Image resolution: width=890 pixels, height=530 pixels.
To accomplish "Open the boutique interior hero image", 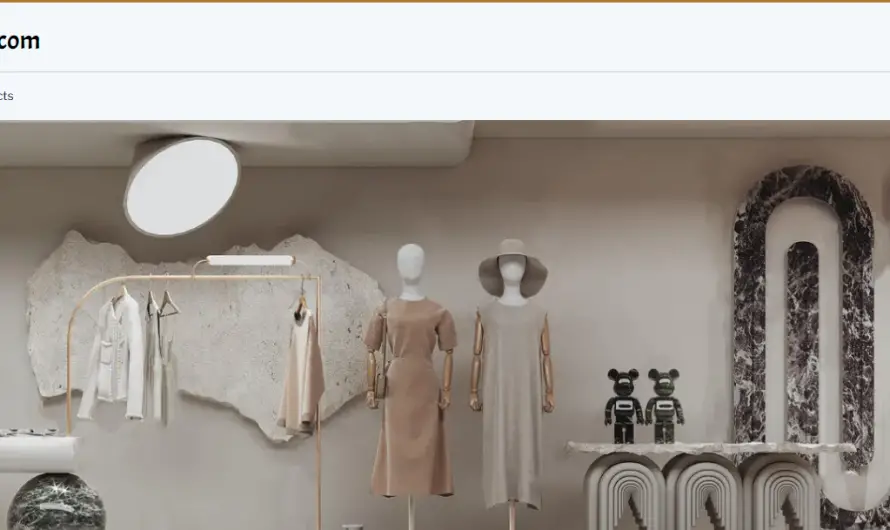I will [445, 325].
